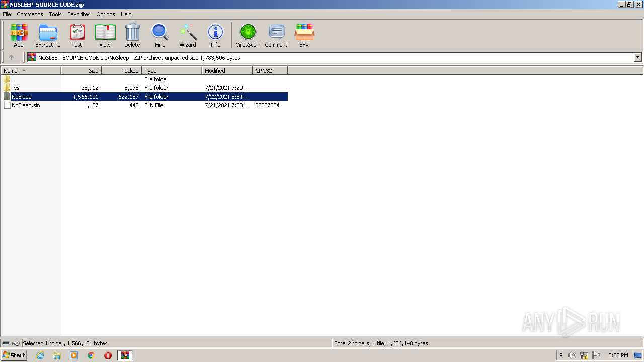The image size is (644, 362).
Task: Click 'Selected 1 folder' status text
Action: (65, 343)
